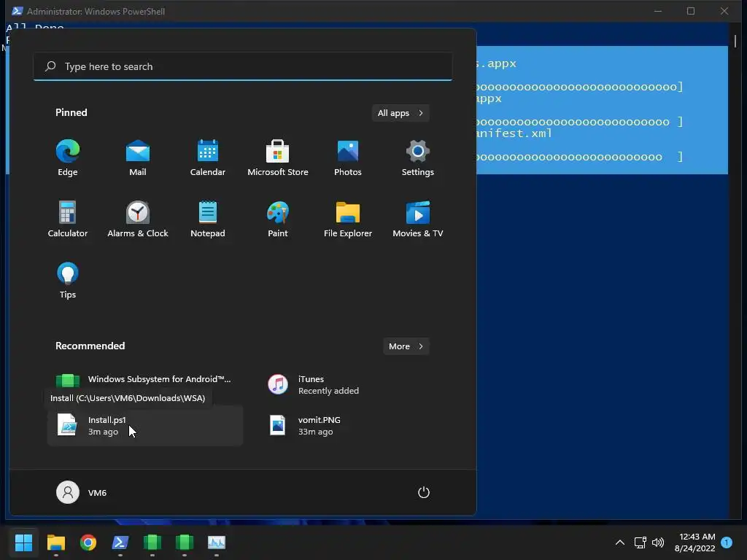Launch Alarms & Clock
The height and width of the screenshot is (560, 747).
(138, 219)
